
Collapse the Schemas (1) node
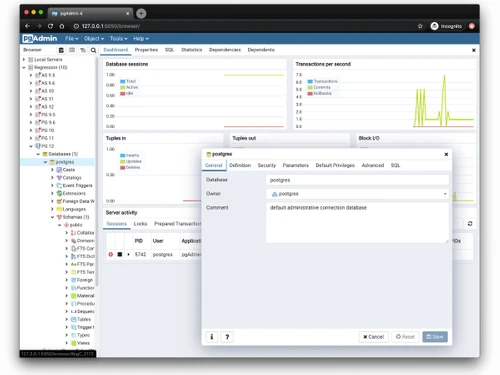click(52, 217)
